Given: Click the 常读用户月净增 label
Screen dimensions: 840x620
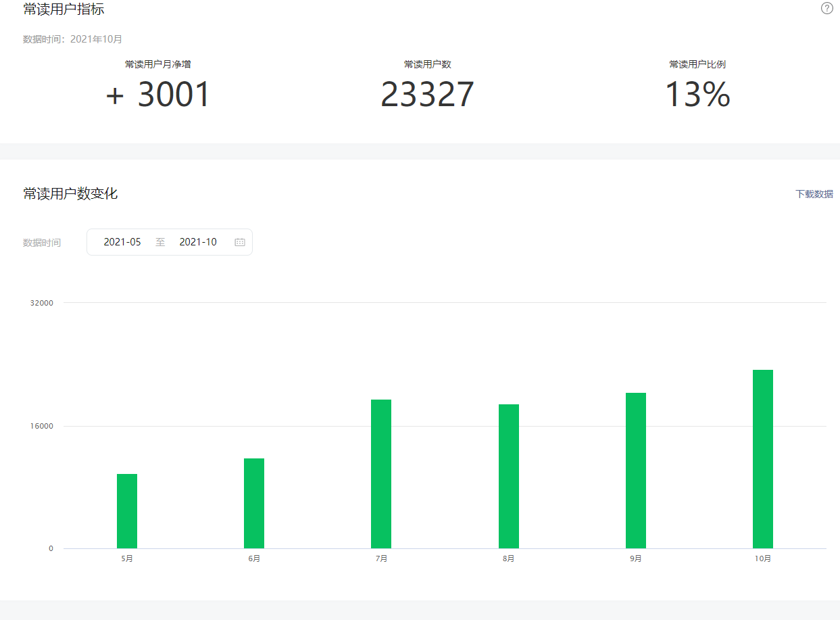Looking at the screenshot, I should pos(158,64).
